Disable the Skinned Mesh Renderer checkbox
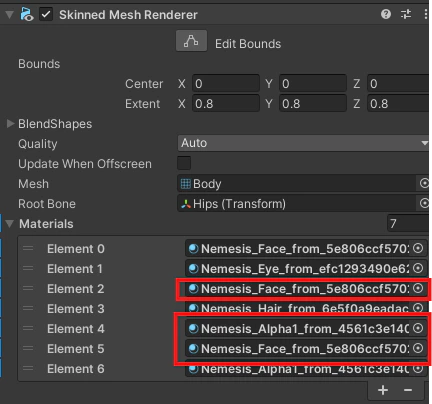This screenshot has height=404, width=432. 46,14
